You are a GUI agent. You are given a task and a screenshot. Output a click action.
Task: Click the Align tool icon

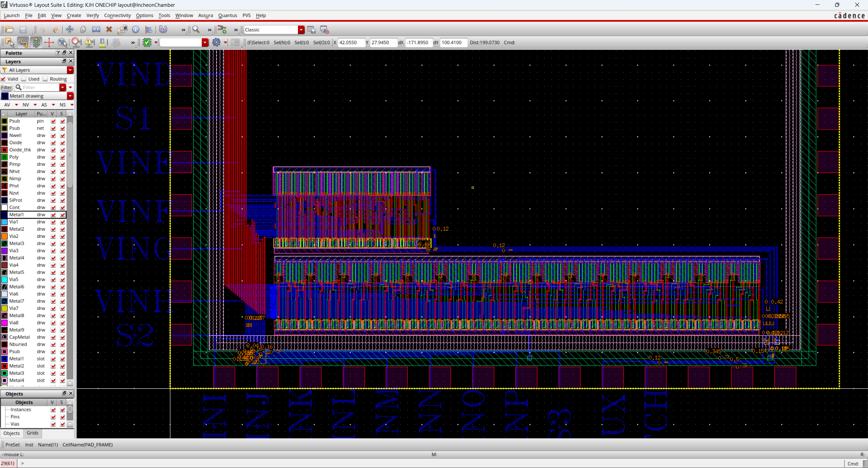pos(149,30)
